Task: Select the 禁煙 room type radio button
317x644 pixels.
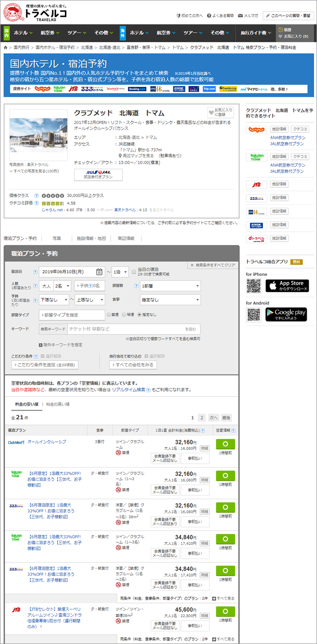Action: [x=109, y=315]
